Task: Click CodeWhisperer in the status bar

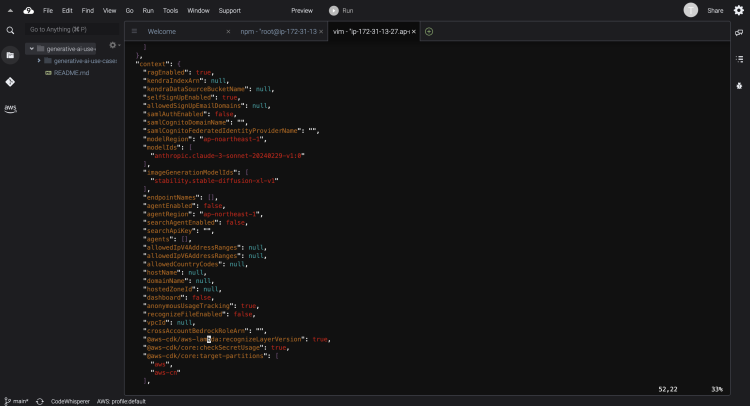Action: coord(70,402)
